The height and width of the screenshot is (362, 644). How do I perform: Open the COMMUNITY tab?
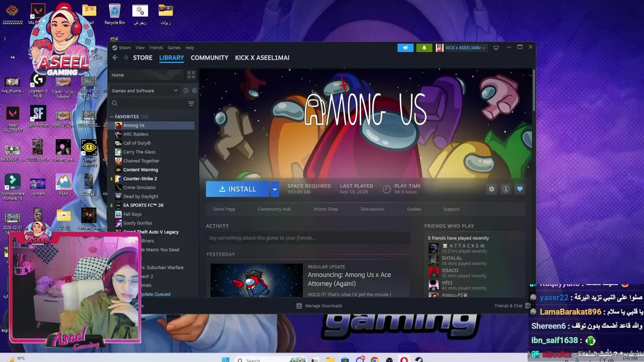click(209, 58)
